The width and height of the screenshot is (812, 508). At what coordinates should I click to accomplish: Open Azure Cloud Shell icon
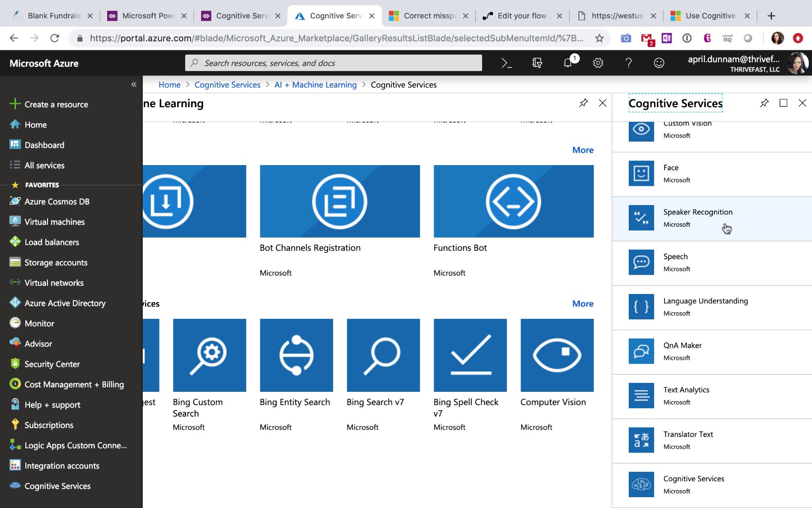pyautogui.click(x=506, y=63)
